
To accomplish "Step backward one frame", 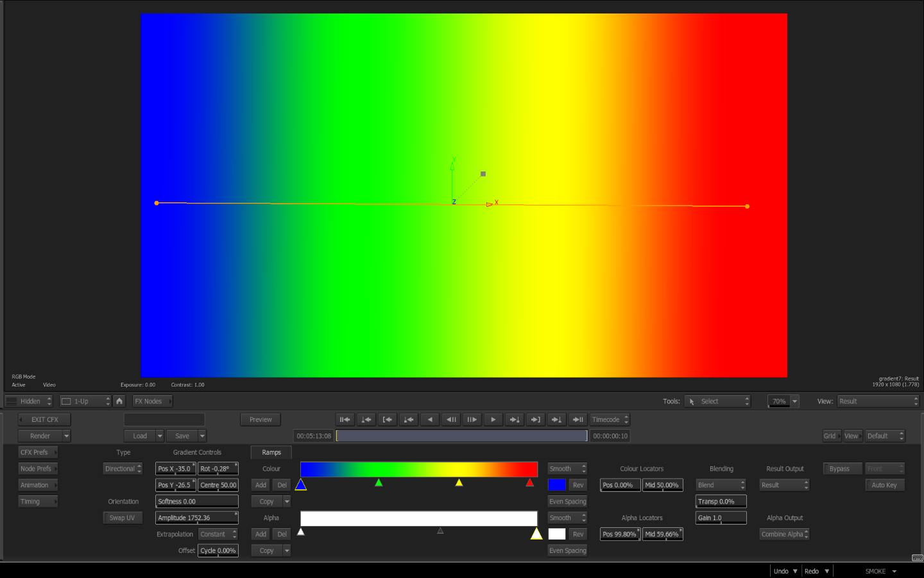I will pyautogui.click(x=451, y=420).
